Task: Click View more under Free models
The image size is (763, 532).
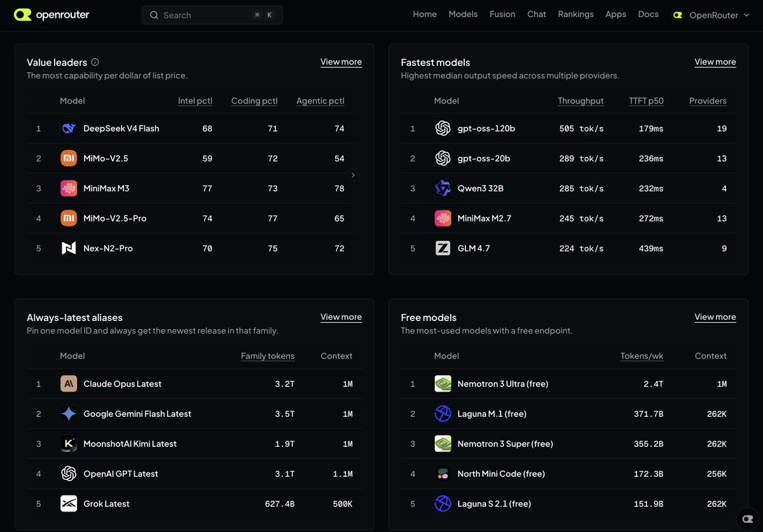Action: [715, 317]
